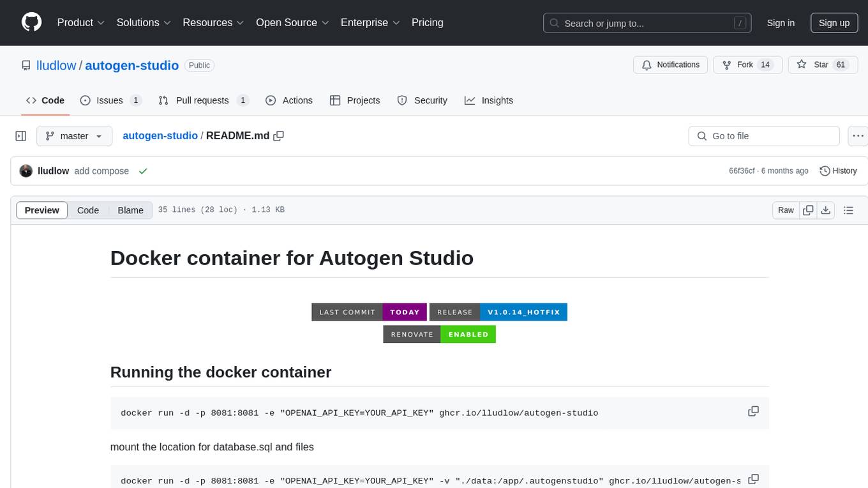Open the Actions tab
The height and width of the screenshot is (488, 868).
(288, 100)
